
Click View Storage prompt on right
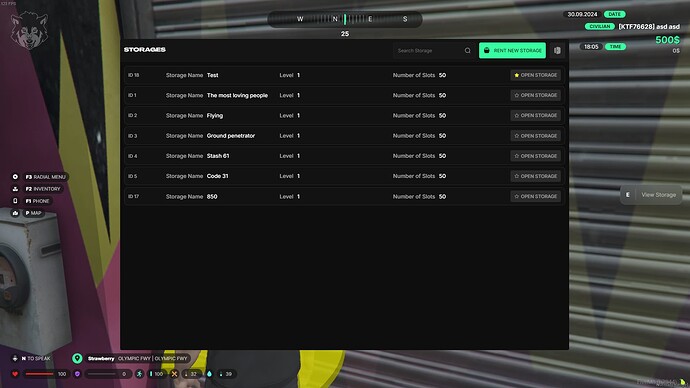651,194
